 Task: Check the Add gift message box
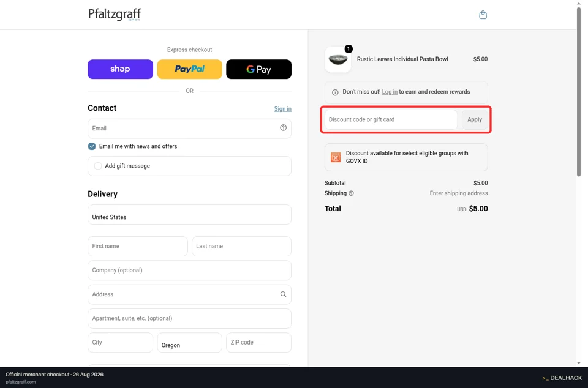[x=98, y=166]
